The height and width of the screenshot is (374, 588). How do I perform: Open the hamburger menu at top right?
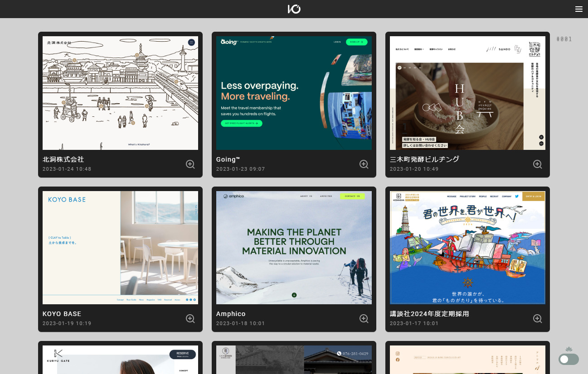578,9
